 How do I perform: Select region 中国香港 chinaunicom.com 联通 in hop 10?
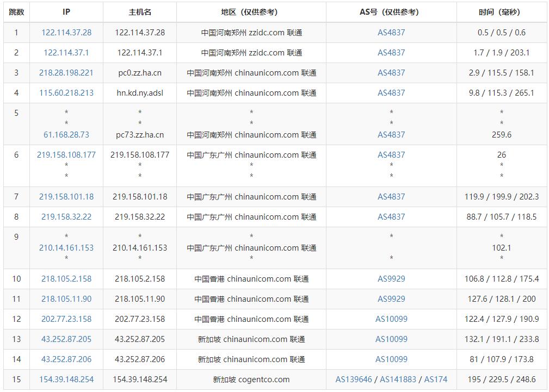point(251,279)
